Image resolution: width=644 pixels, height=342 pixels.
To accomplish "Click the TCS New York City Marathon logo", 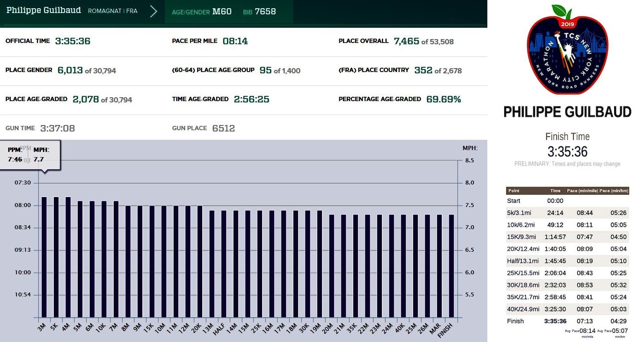I will tap(567, 50).
